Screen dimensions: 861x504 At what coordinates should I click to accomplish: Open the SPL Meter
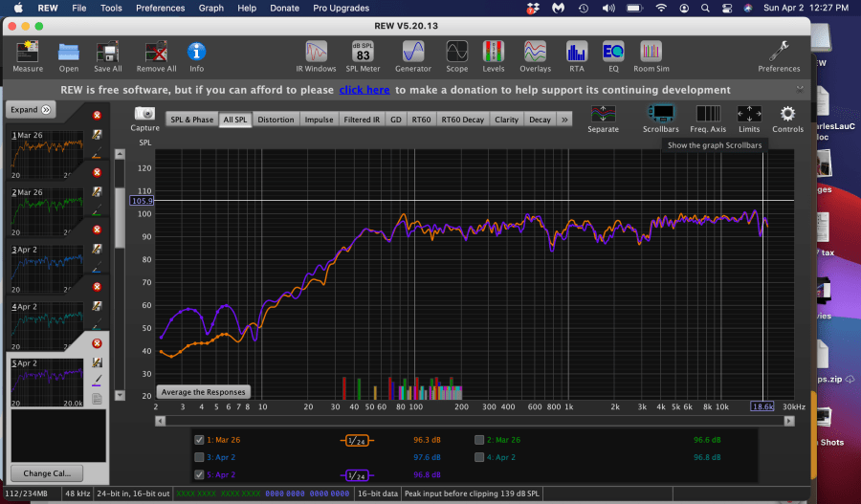pos(363,56)
